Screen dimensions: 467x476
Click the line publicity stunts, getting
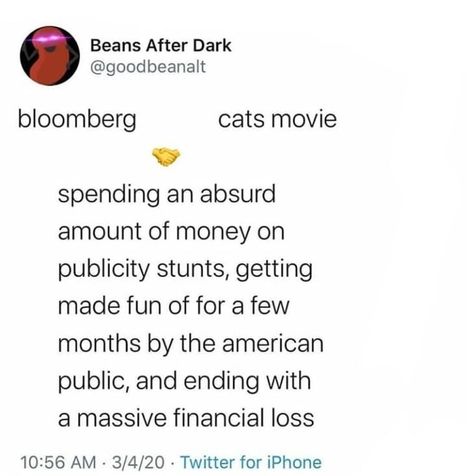point(185,270)
